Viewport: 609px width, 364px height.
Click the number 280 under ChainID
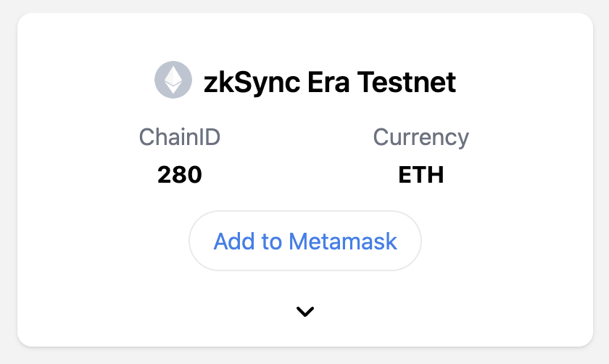pyautogui.click(x=180, y=175)
